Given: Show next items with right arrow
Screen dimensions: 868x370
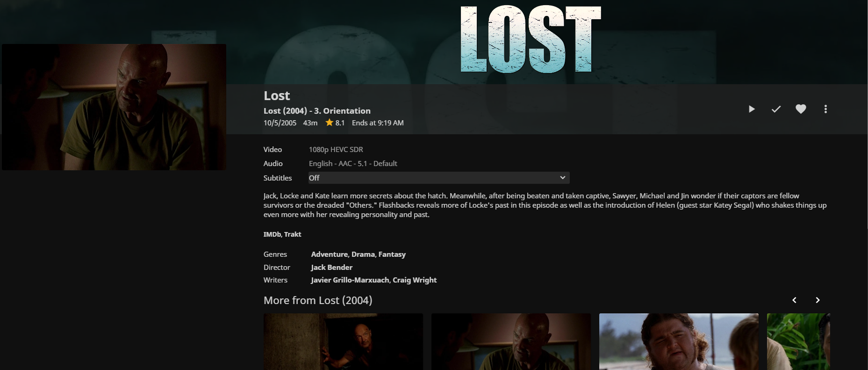Looking at the screenshot, I should [x=818, y=300].
